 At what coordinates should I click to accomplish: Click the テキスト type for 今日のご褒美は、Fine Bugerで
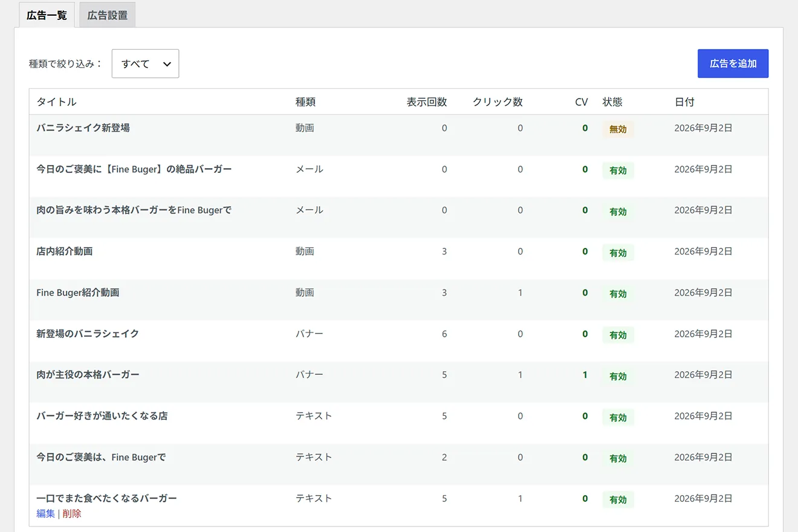pos(314,458)
